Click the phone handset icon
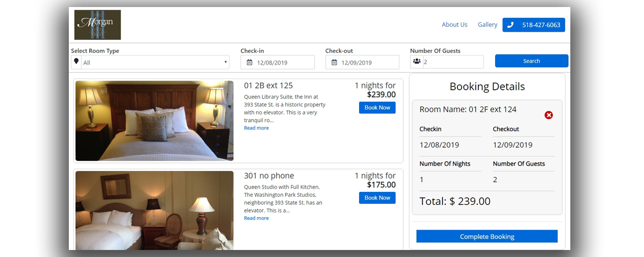The image size is (644, 257). tap(510, 25)
